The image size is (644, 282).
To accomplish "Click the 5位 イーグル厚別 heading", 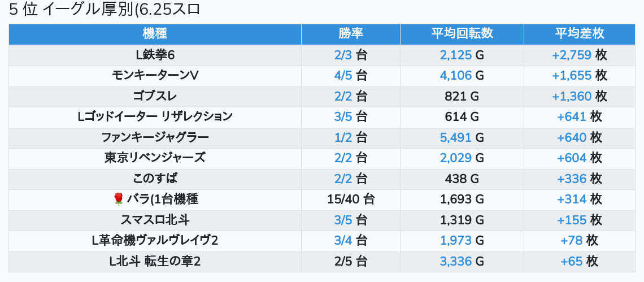I will click(105, 10).
